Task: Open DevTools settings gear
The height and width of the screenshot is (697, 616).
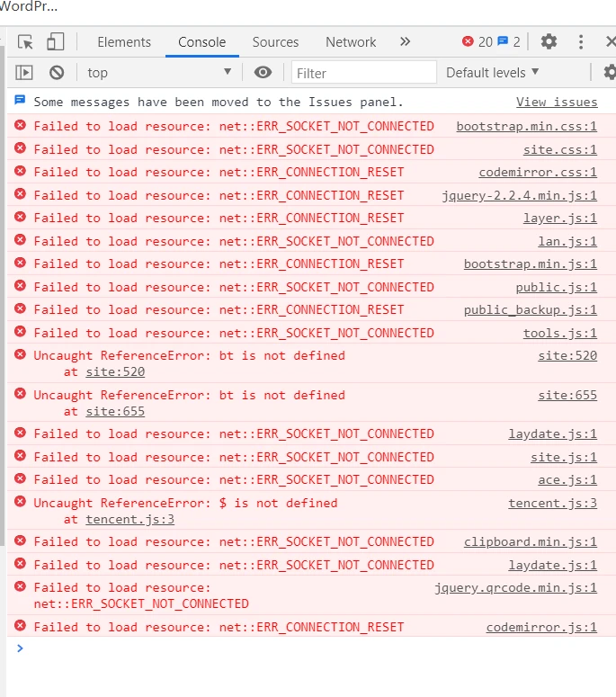Action: pyautogui.click(x=549, y=42)
